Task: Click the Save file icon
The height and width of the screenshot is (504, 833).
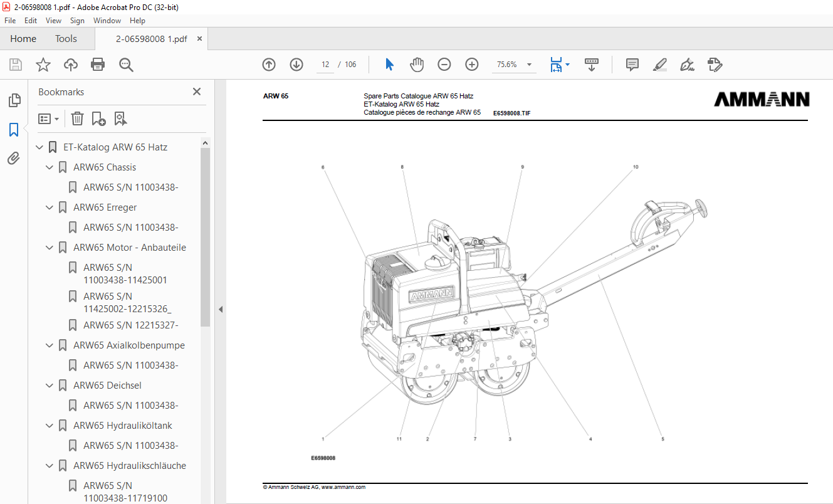Action: [16, 65]
